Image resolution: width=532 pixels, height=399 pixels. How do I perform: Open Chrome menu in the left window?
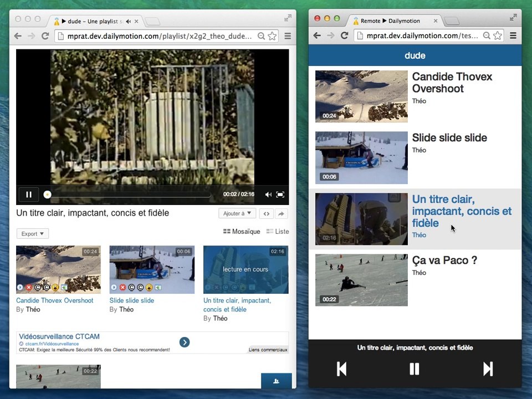[288, 36]
